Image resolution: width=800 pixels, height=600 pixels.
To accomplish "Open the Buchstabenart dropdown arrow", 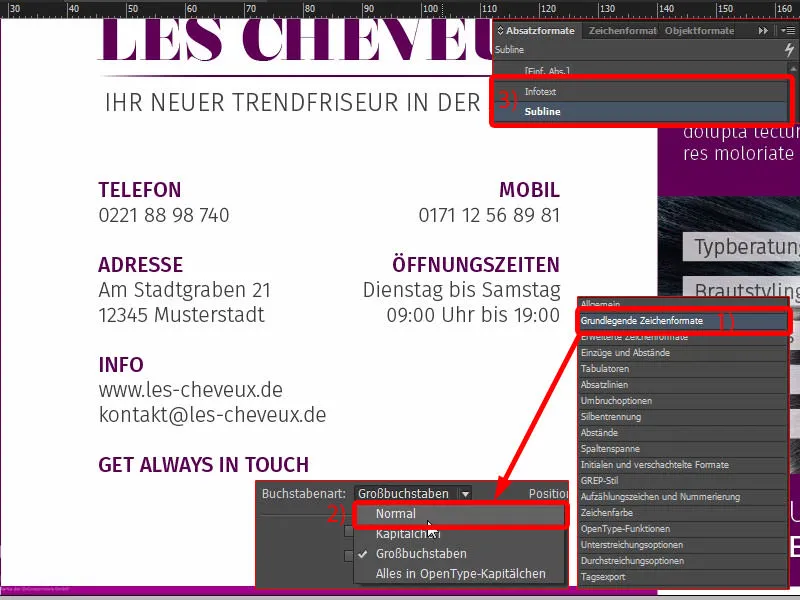I will [x=465, y=494].
